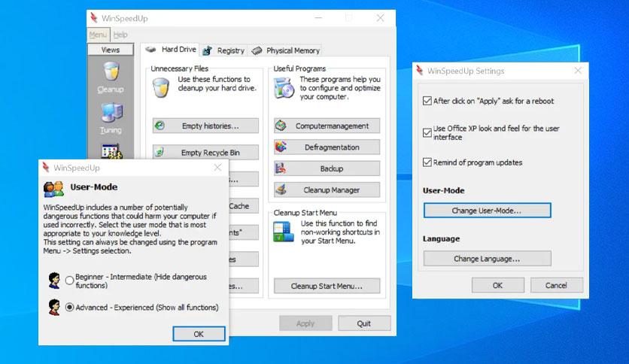Click Quit in main window
The width and height of the screenshot is (629, 364).
[x=364, y=323]
